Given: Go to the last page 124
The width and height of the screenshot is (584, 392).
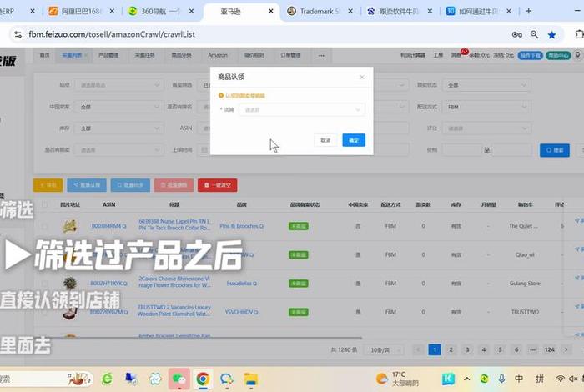Looking at the screenshot, I should [549, 349].
